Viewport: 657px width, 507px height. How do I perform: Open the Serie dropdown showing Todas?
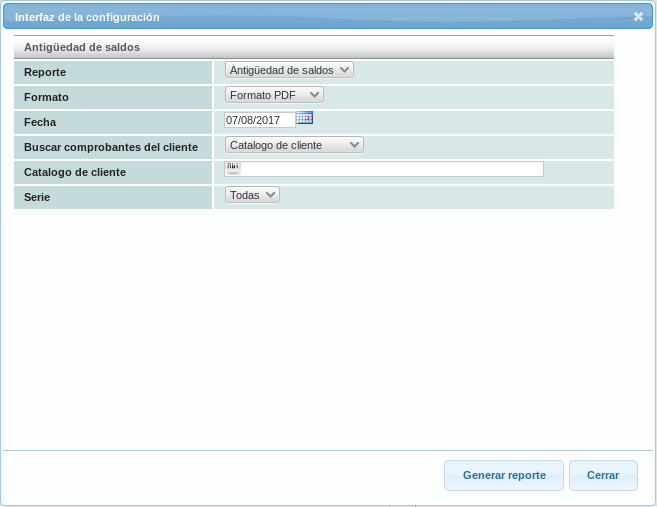252,195
